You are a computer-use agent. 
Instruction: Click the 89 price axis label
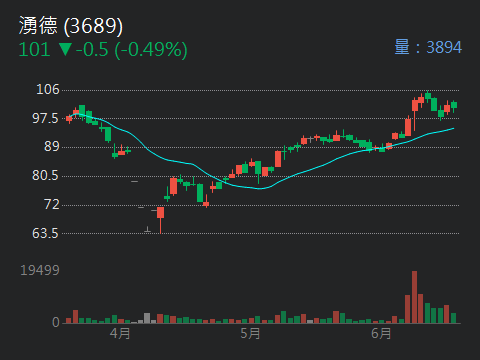[x=52, y=147]
